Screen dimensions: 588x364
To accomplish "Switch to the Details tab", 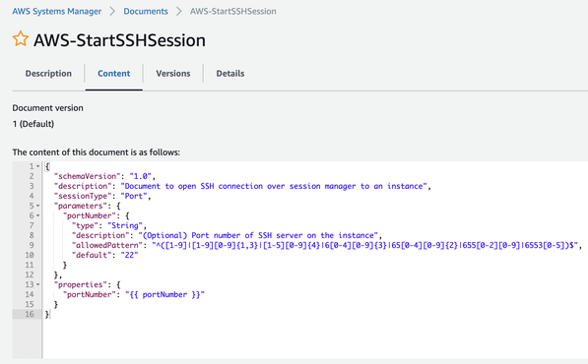I will (229, 74).
